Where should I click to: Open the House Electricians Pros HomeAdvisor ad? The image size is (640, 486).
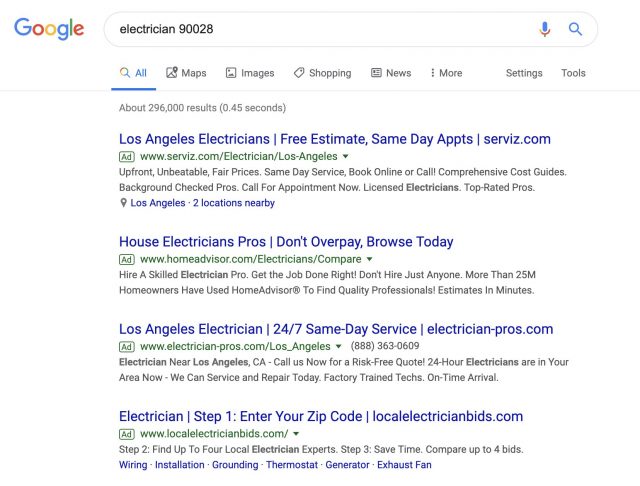click(286, 242)
